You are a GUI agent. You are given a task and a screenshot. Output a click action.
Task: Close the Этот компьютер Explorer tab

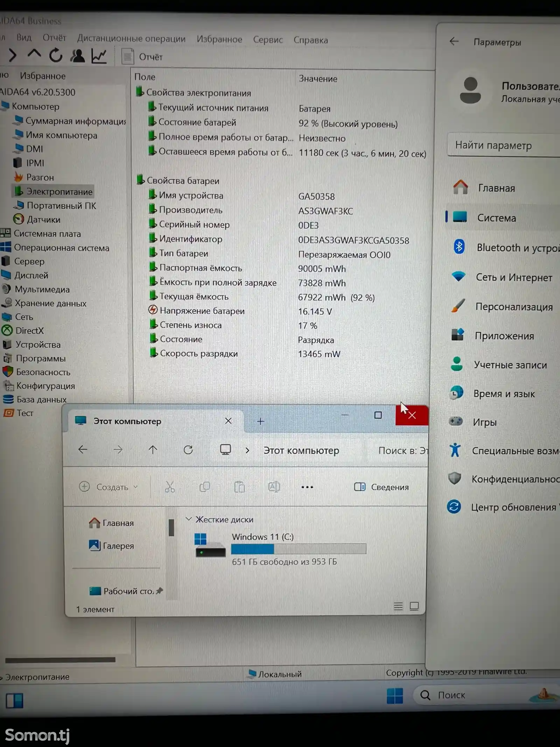point(228,421)
